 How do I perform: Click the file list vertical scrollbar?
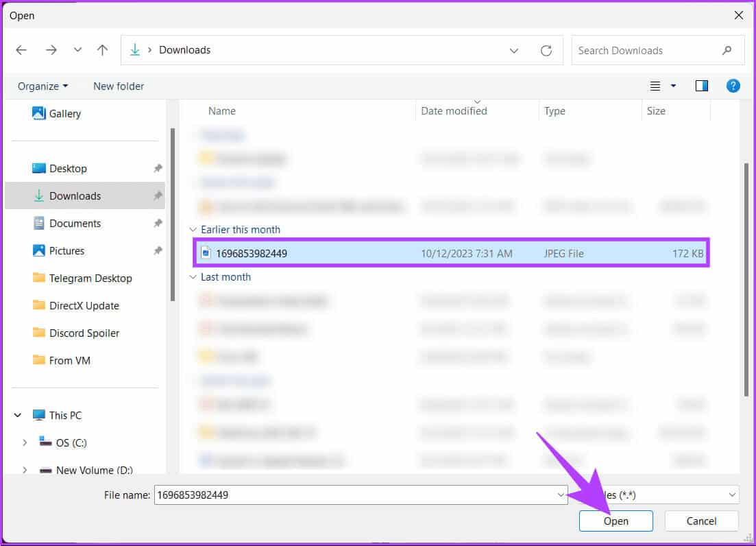pyautogui.click(x=746, y=280)
